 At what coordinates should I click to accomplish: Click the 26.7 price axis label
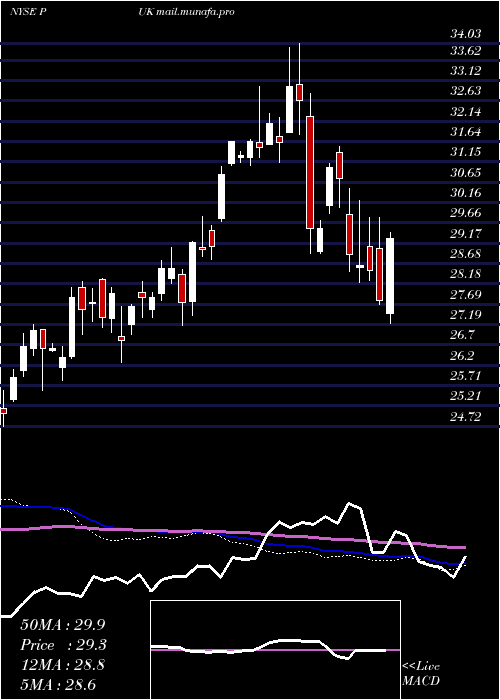click(x=462, y=335)
